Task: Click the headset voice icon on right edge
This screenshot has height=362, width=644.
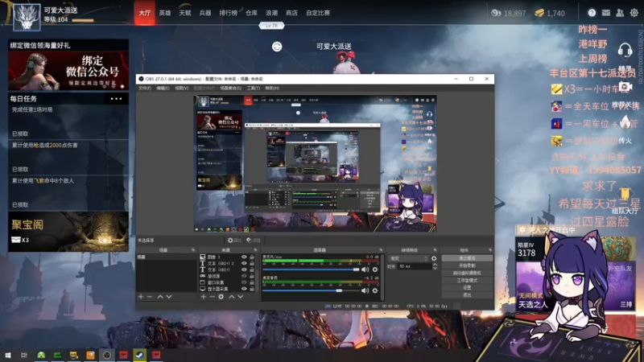Action: coord(625,51)
